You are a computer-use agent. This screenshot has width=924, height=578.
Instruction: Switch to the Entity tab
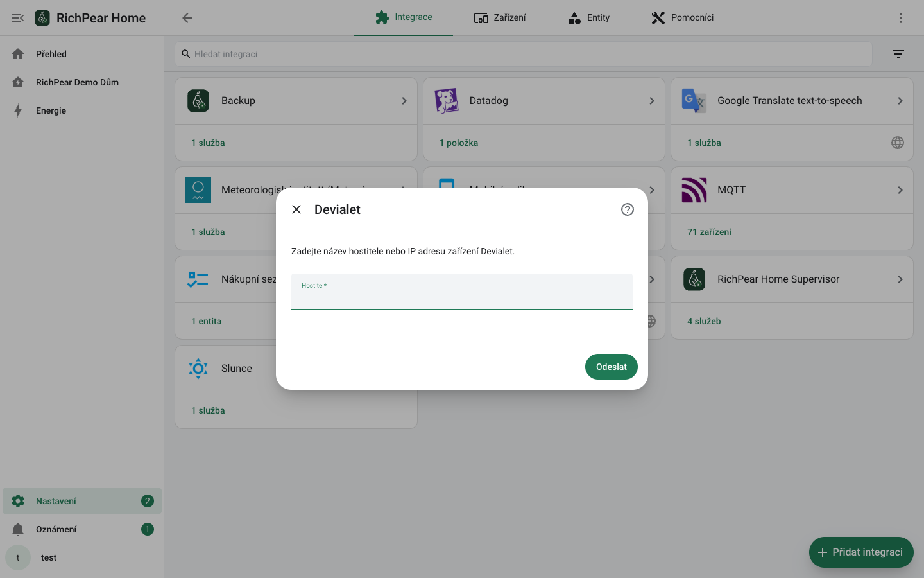coord(588,17)
